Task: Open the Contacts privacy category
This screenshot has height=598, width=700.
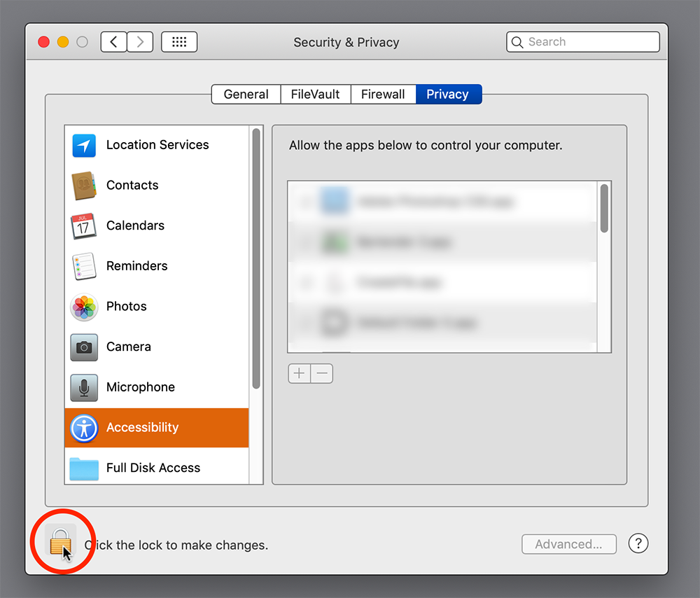Action: 132,186
